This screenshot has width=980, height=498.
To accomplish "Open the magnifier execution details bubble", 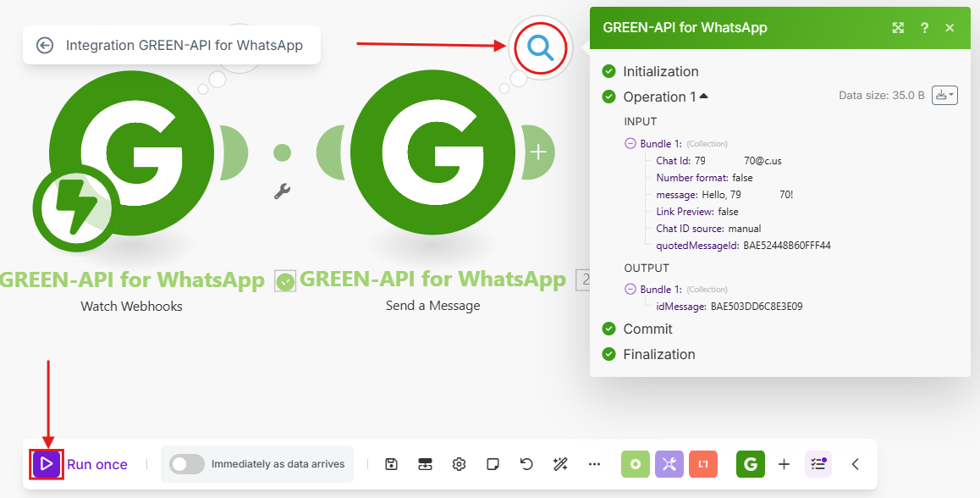I will 540,47.
